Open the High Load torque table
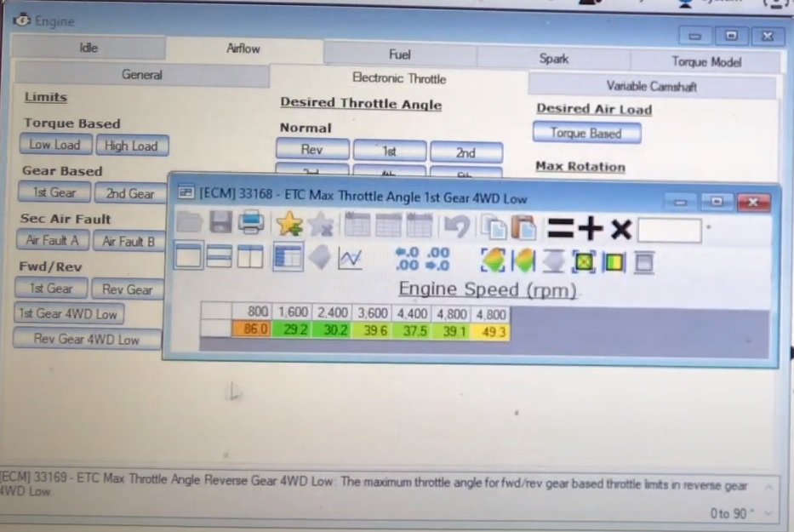794x532 pixels. [x=132, y=146]
